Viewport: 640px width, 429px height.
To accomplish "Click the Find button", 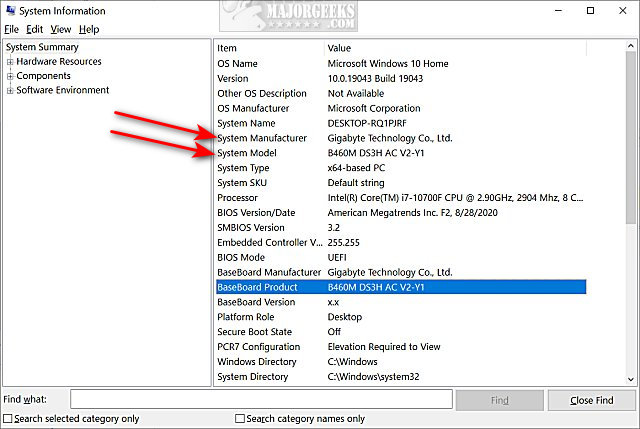I will coord(500,400).
